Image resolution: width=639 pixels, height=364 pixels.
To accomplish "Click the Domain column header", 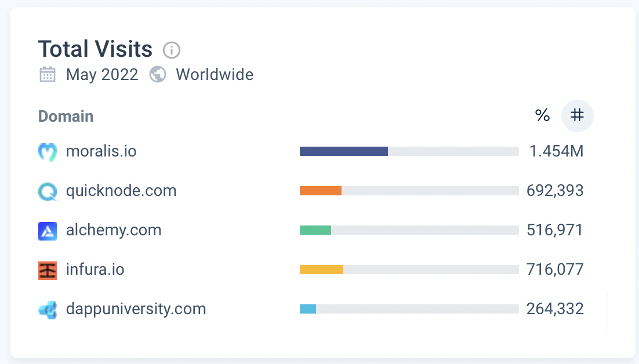I will coord(66,117).
